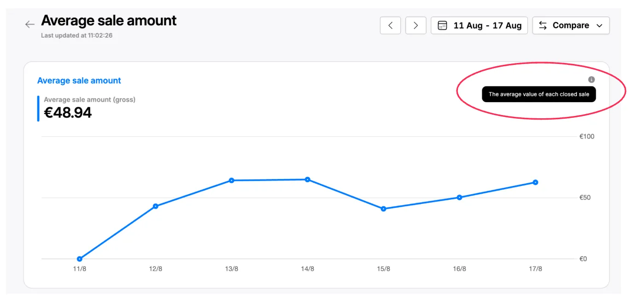The image size is (644, 300).
Task: Select the 17/8 data point on chart
Action: (x=535, y=182)
